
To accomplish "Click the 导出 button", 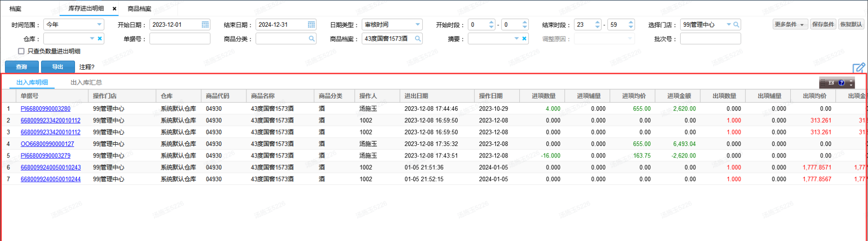I will pyautogui.click(x=58, y=67).
